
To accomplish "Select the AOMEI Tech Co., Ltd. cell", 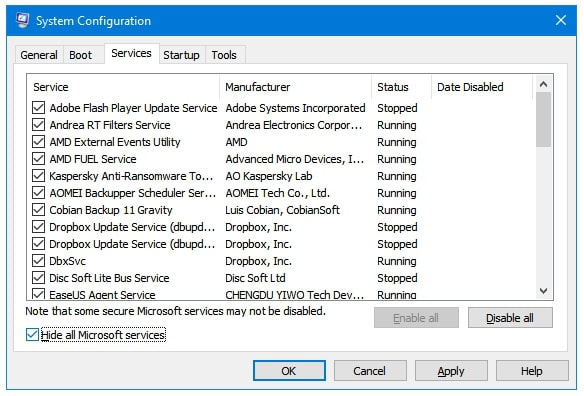I will tap(277, 193).
